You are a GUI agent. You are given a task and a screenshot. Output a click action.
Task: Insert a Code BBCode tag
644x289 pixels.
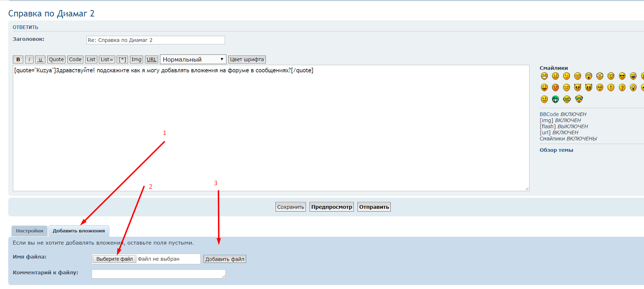(75, 59)
